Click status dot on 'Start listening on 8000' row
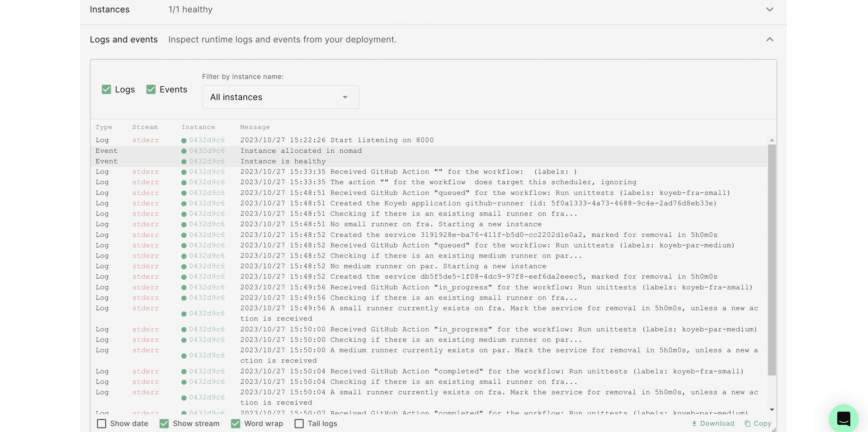The image size is (868, 432). click(x=184, y=141)
